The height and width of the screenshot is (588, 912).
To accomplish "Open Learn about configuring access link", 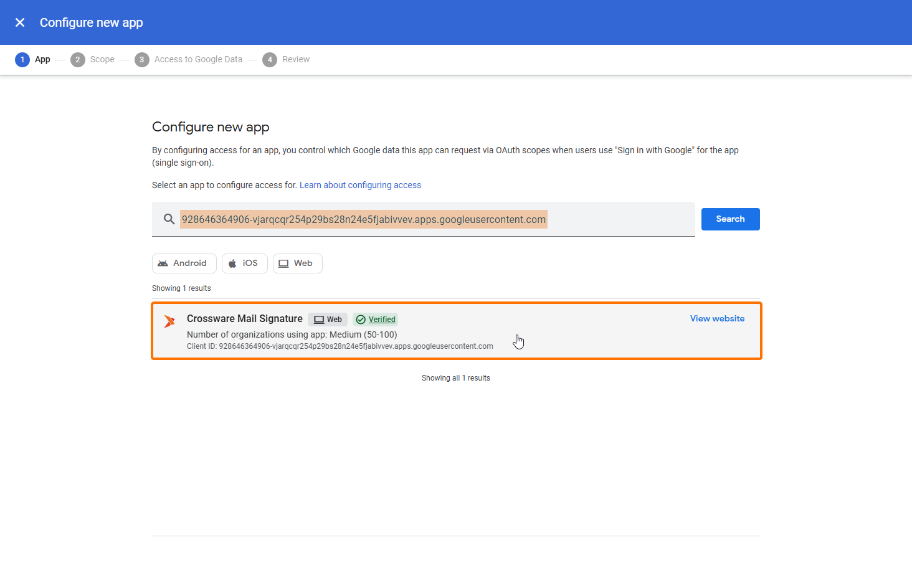I will pos(360,185).
